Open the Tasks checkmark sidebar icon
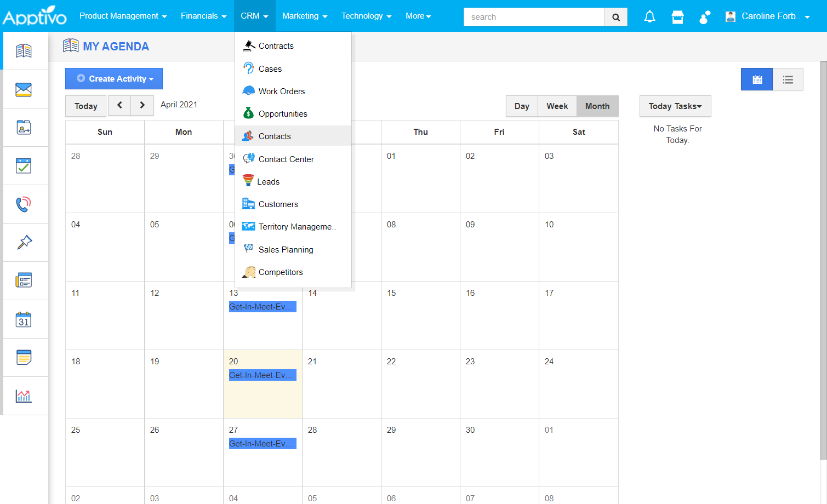 [x=25, y=165]
